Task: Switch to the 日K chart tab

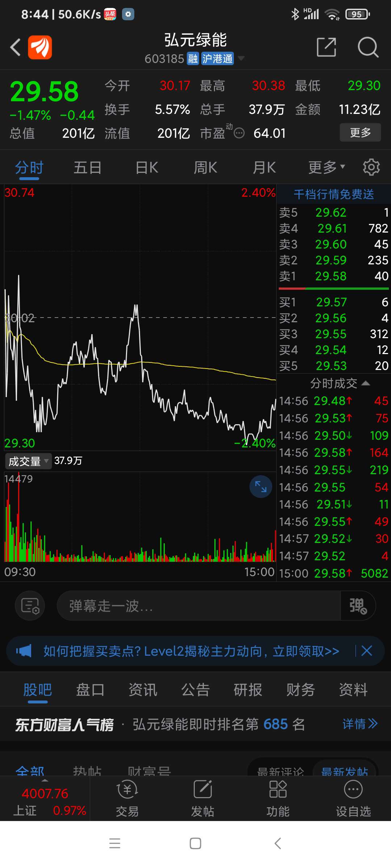Action: point(147,168)
